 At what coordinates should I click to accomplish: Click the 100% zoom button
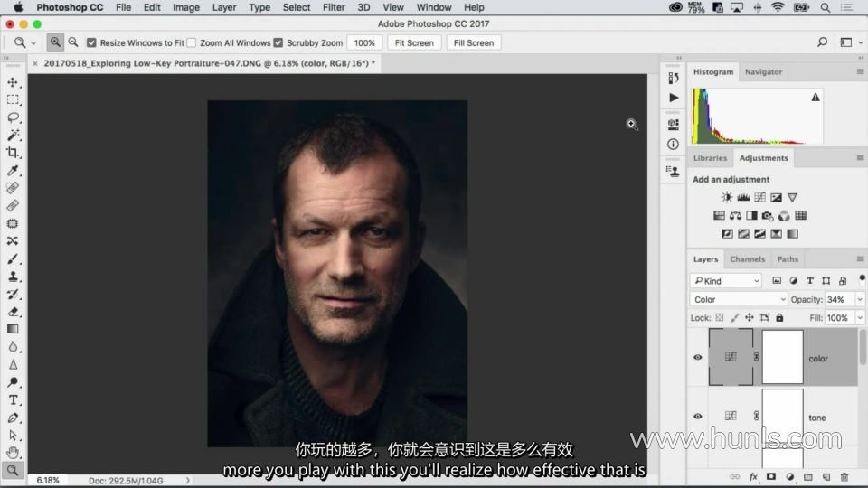[364, 42]
